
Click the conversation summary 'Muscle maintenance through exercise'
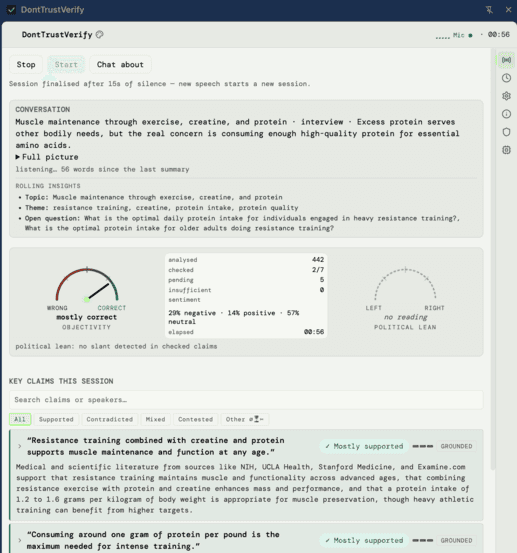(x=237, y=133)
